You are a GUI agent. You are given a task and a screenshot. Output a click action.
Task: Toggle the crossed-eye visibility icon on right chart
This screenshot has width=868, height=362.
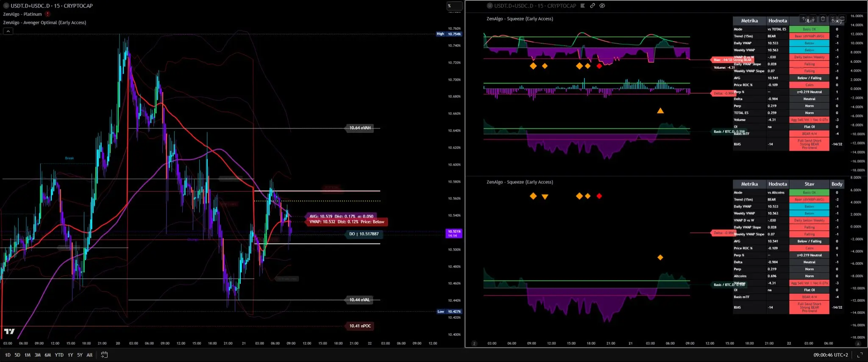pyautogui.click(x=602, y=6)
